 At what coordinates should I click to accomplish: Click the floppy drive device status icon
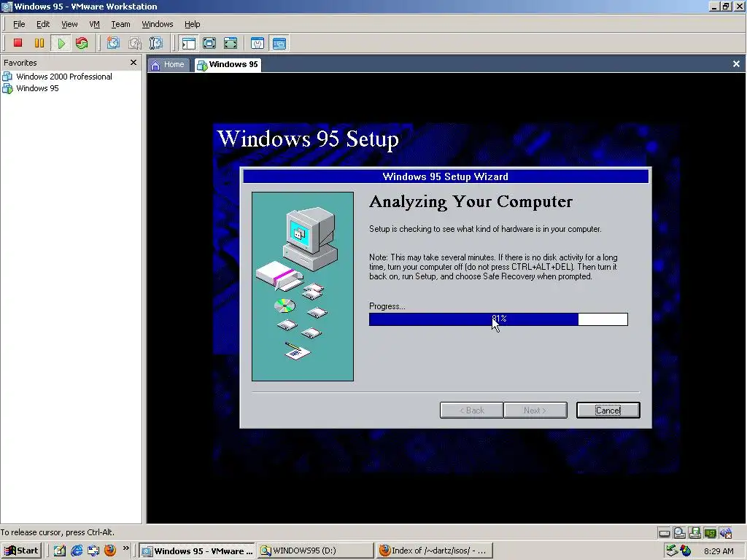tap(694, 533)
